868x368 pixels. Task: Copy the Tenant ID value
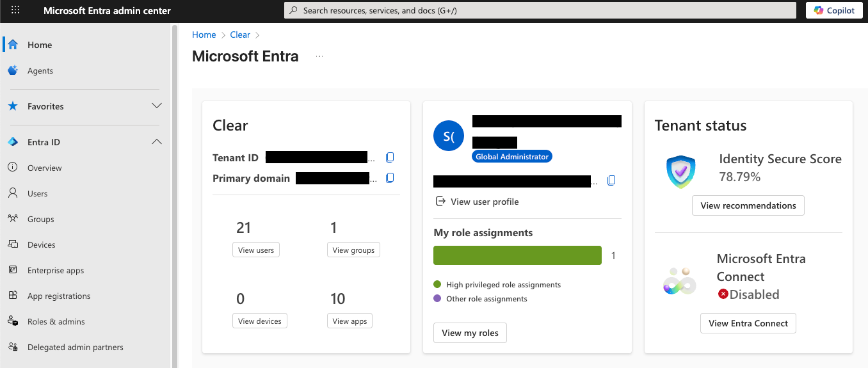point(390,157)
